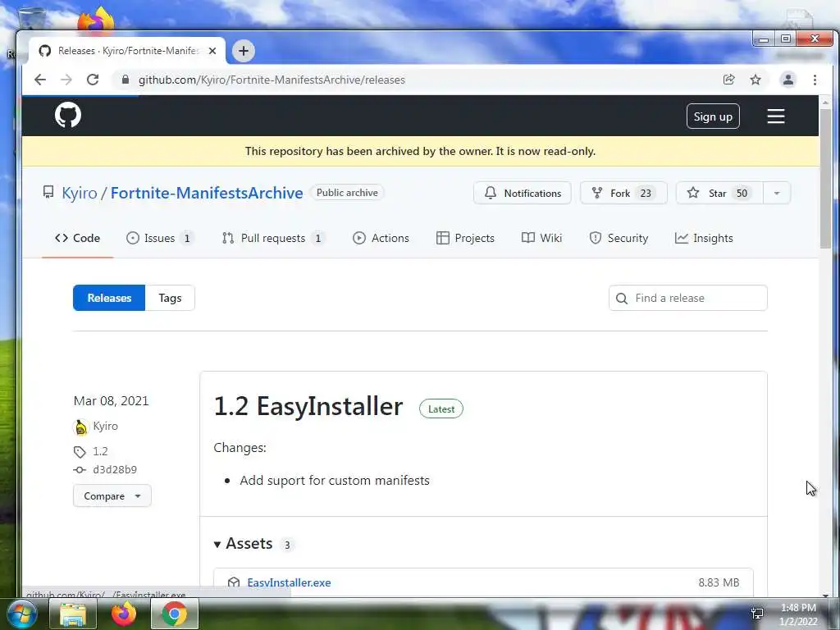Open the Issues tab
Image resolution: width=840 pixels, height=630 pixels.
(x=160, y=239)
